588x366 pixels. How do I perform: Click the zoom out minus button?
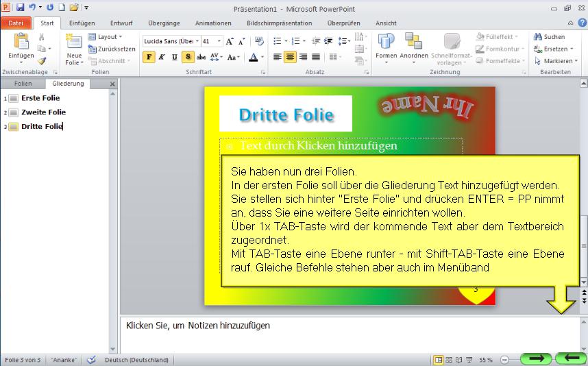pos(504,359)
